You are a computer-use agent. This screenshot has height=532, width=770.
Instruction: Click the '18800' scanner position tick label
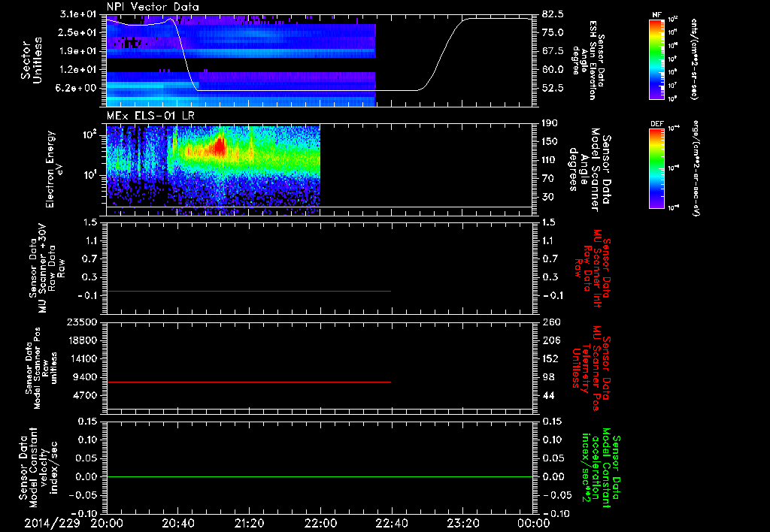(x=83, y=340)
